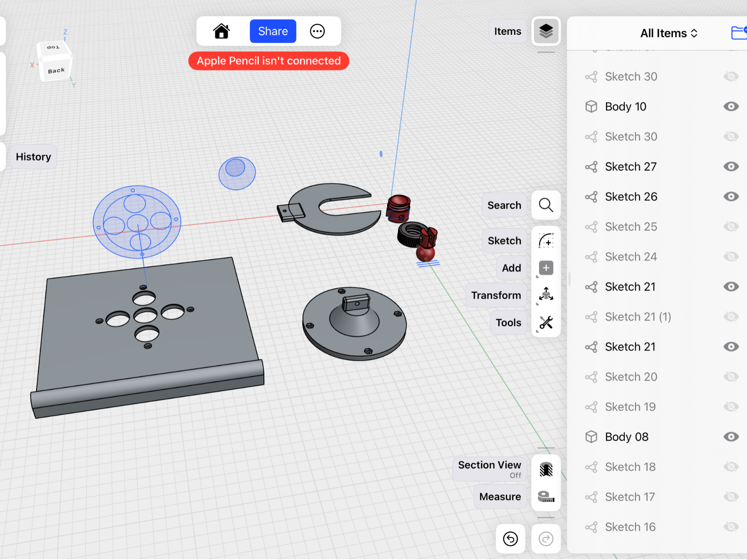Select the Sketch 16 row name
747x560 pixels.
pyautogui.click(x=630, y=527)
